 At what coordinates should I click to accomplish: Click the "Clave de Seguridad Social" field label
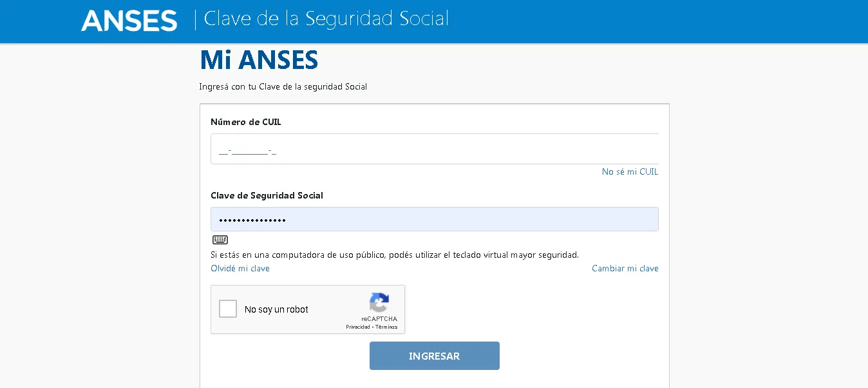tap(267, 196)
